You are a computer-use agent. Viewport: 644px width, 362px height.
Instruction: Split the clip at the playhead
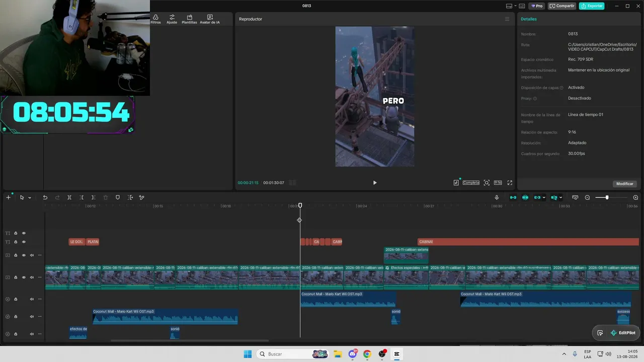click(69, 198)
